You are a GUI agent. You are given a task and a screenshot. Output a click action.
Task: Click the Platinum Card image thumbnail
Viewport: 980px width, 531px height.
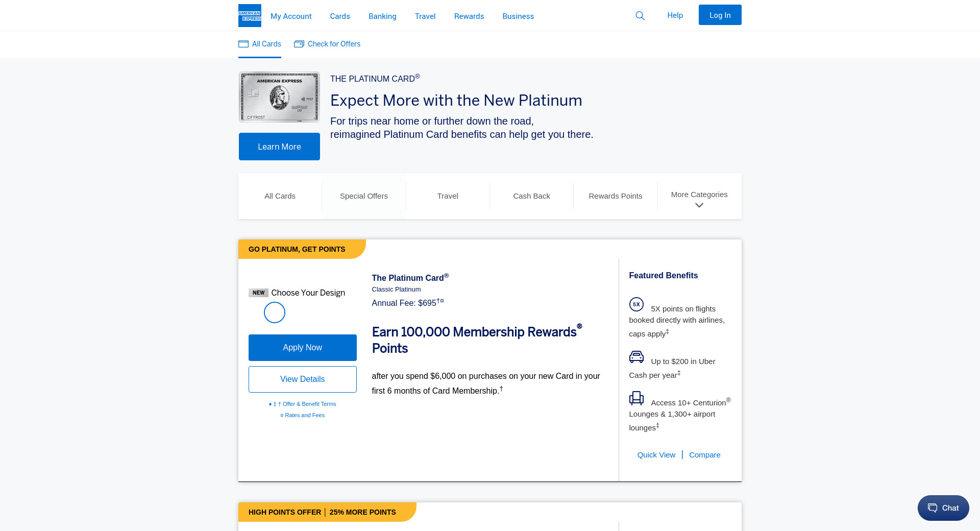pos(279,97)
